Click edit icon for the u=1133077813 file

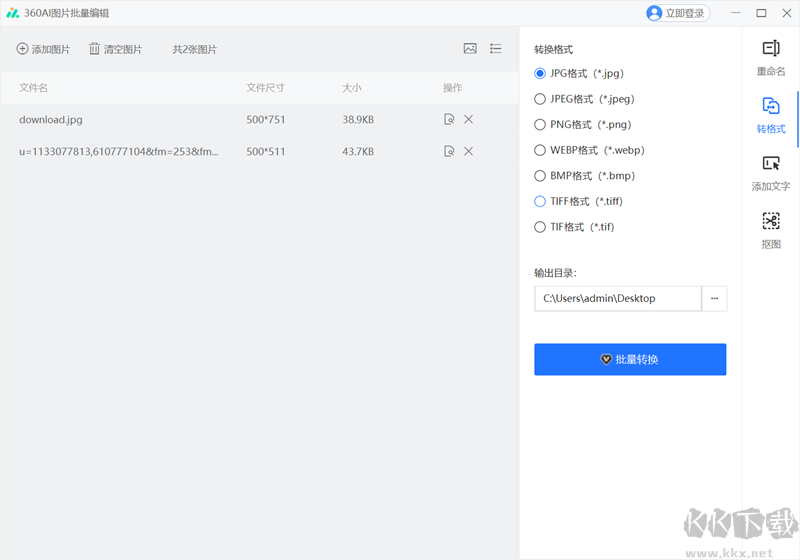(x=449, y=152)
